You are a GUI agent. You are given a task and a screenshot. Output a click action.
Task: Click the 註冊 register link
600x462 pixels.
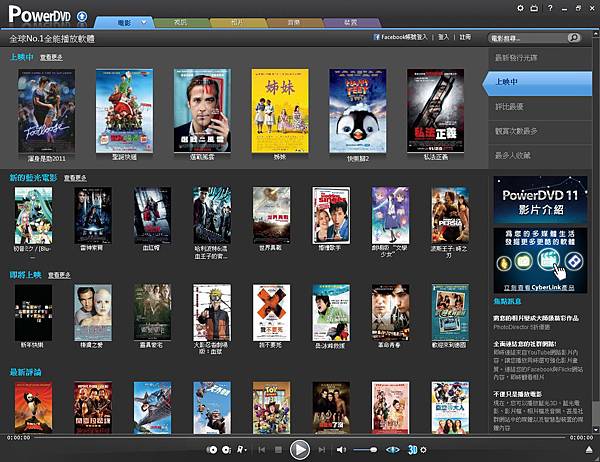pyautogui.click(x=465, y=37)
